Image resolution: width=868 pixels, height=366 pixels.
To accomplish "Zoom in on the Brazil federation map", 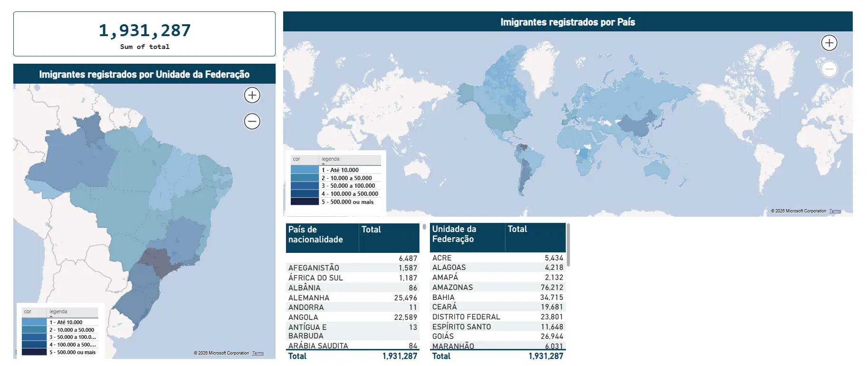I will click(x=252, y=95).
